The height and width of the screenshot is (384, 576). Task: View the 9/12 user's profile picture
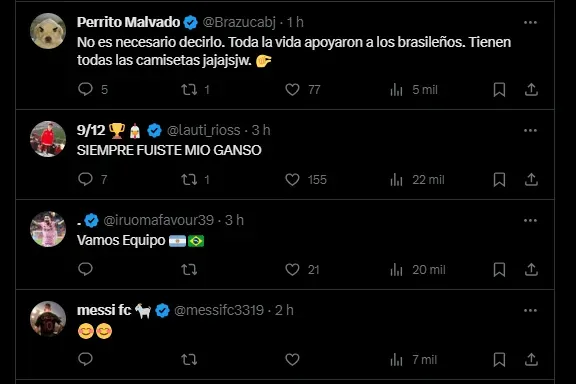tap(48, 139)
